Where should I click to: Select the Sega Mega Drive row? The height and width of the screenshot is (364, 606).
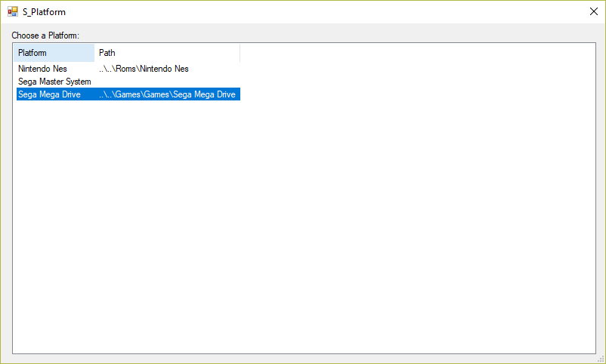pyautogui.click(x=128, y=94)
